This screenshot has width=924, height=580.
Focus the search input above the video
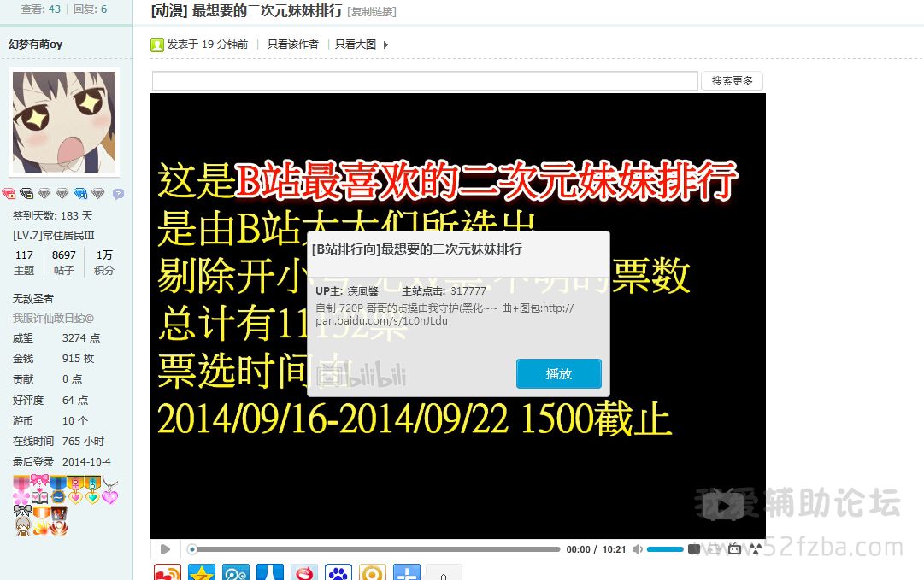tap(425, 80)
